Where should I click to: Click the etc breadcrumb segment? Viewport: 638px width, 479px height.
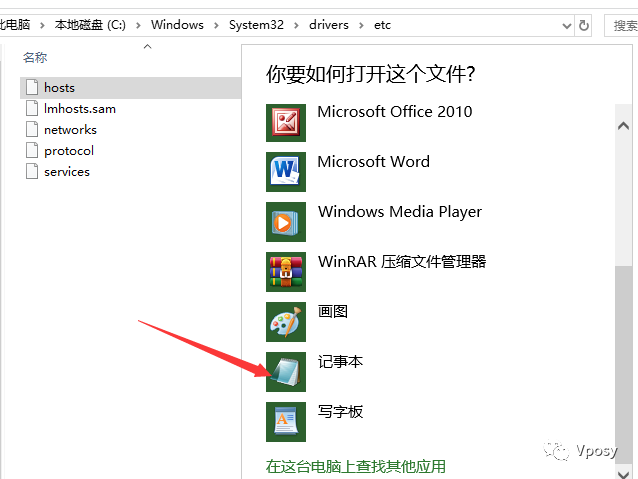(x=382, y=25)
